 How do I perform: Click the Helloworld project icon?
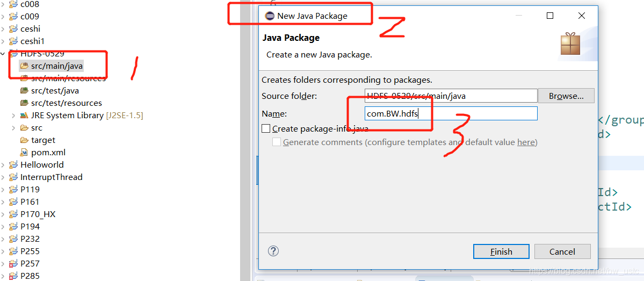(13, 165)
